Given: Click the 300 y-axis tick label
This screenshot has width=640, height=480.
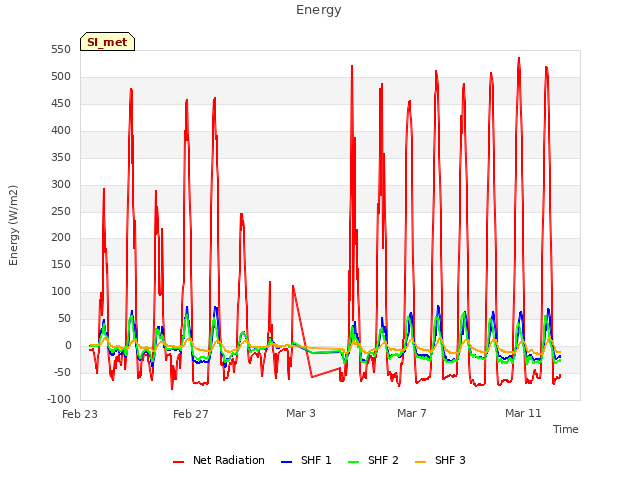Looking at the screenshot, I should tap(61, 184).
